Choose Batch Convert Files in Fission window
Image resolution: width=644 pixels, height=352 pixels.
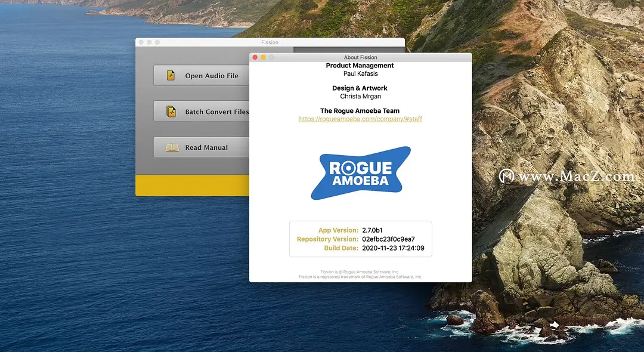202,112
